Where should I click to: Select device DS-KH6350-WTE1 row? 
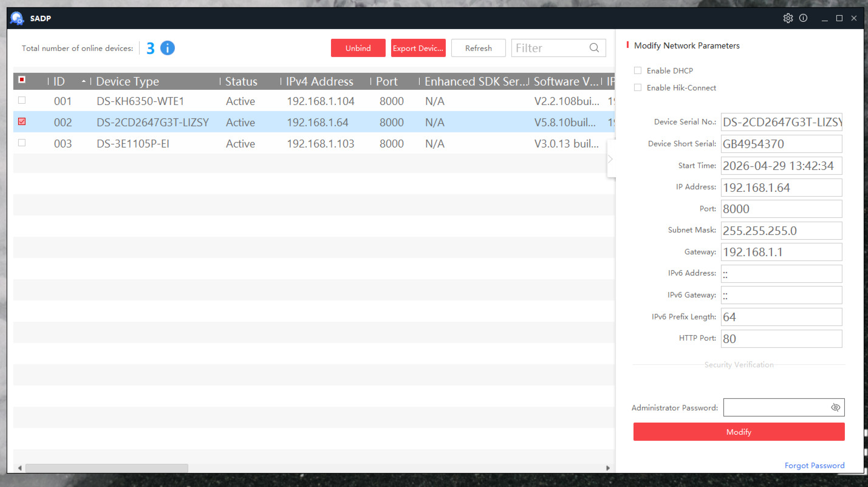pyautogui.click(x=314, y=101)
